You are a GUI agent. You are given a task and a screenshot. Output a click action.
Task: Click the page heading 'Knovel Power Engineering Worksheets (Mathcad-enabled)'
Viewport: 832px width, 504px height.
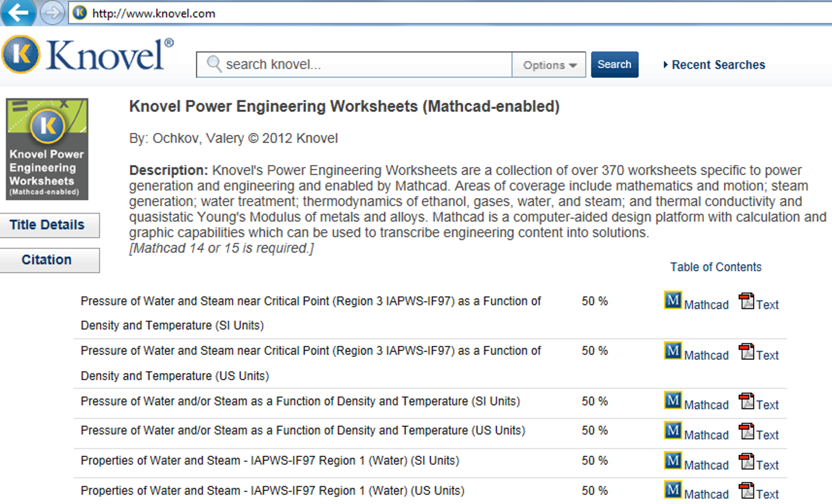(x=344, y=107)
